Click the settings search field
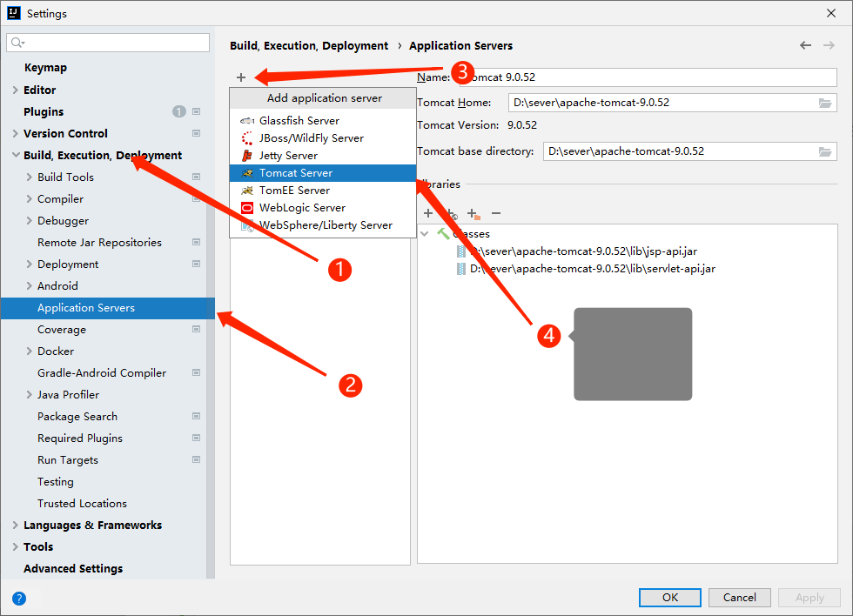This screenshot has width=853, height=616. pos(108,43)
